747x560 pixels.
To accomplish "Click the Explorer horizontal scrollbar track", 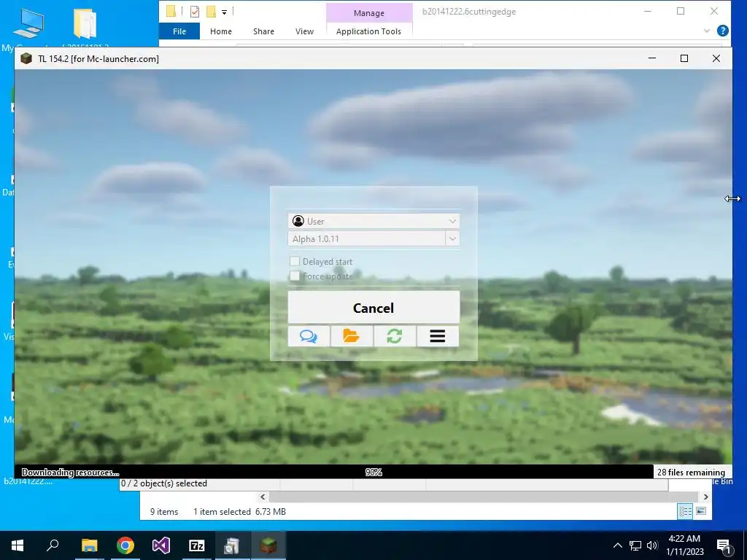I will tap(484, 497).
